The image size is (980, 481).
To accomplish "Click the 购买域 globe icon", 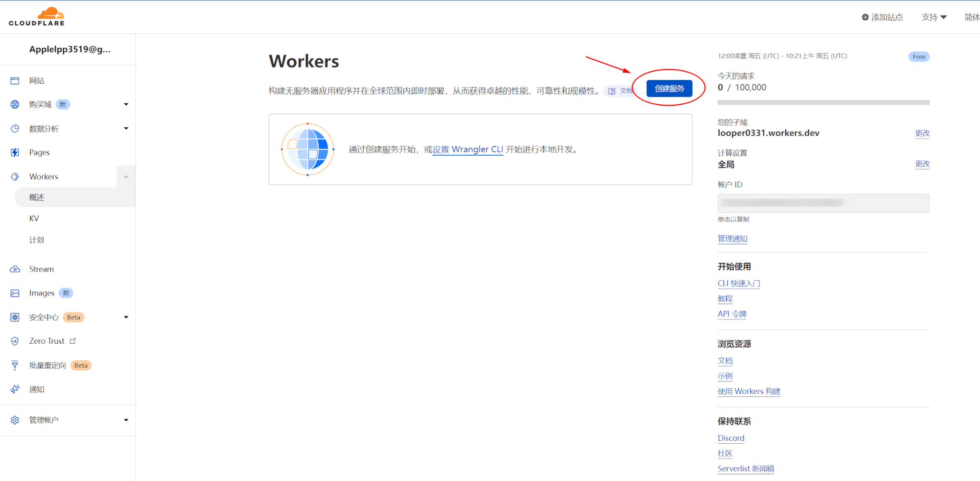I will 15,104.
